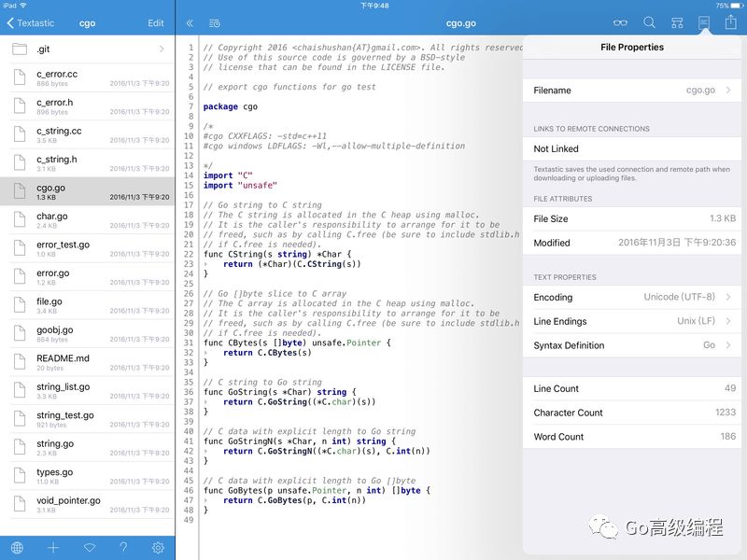747x560 pixels.
Task: Open remote connections globe icon
Action: coord(17,548)
